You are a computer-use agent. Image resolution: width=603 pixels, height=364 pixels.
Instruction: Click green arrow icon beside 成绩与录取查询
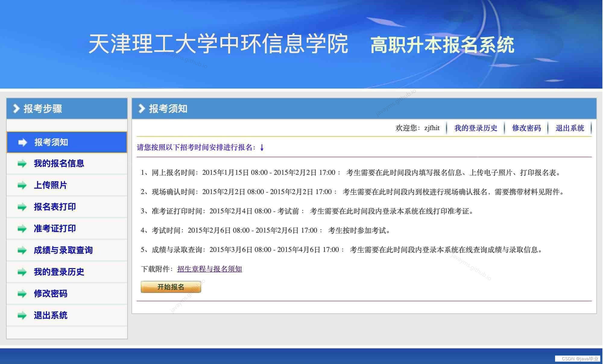point(22,250)
